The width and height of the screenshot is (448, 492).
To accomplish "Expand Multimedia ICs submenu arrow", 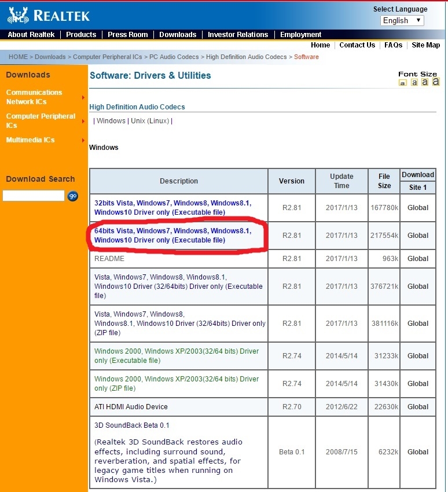I will pyautogui.click(x=83, y=140).
